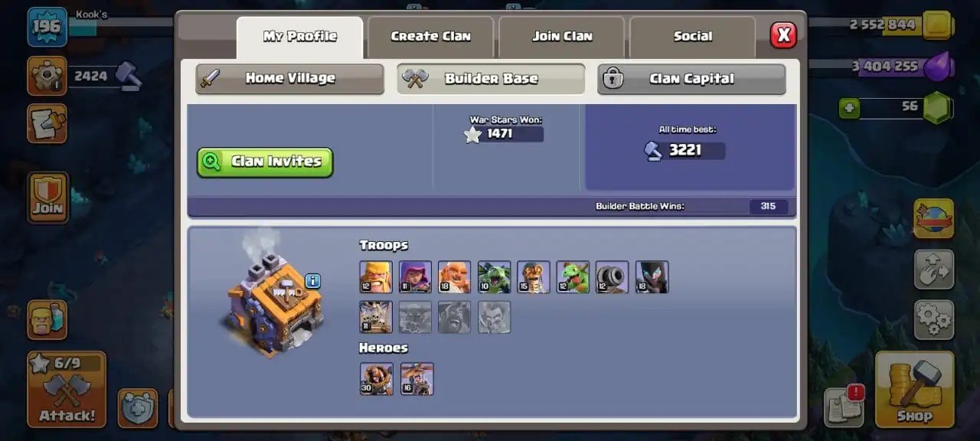This screenshot has height=441, width=980.
Task: Switch to the Create Clan tab
Action: (x=430, y=36)
